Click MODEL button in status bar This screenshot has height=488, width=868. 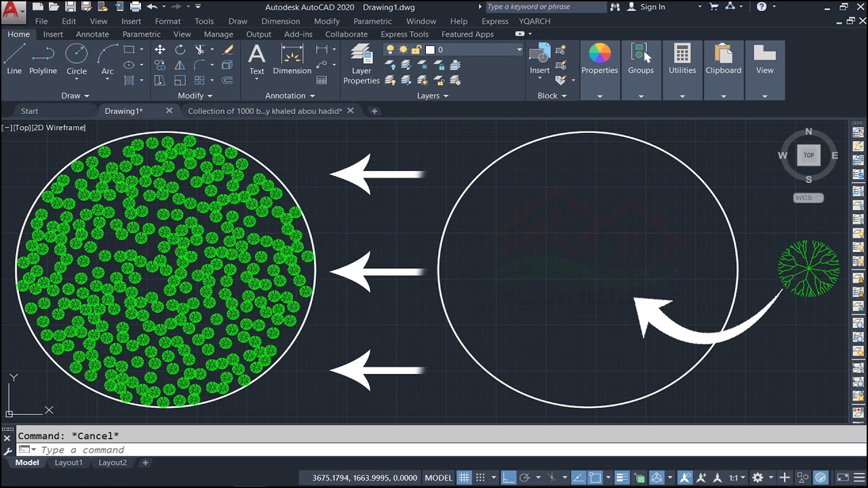pos(439,478)
